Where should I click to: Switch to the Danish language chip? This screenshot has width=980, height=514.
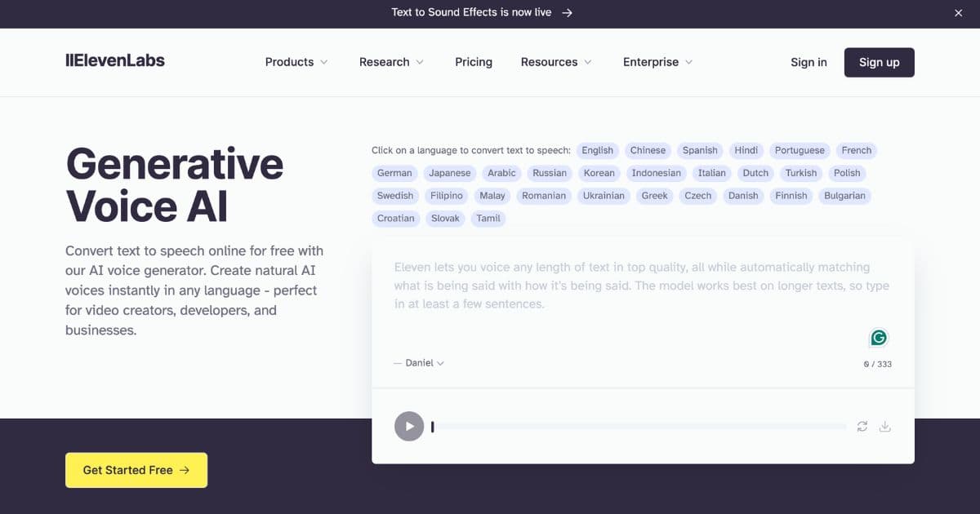743,196
